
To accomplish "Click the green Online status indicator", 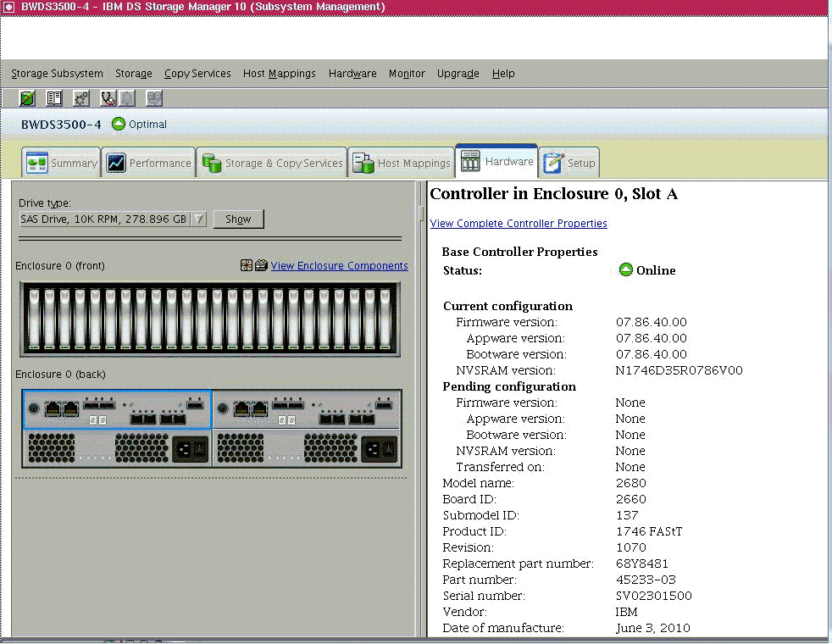I will click(x=624, y=269).
